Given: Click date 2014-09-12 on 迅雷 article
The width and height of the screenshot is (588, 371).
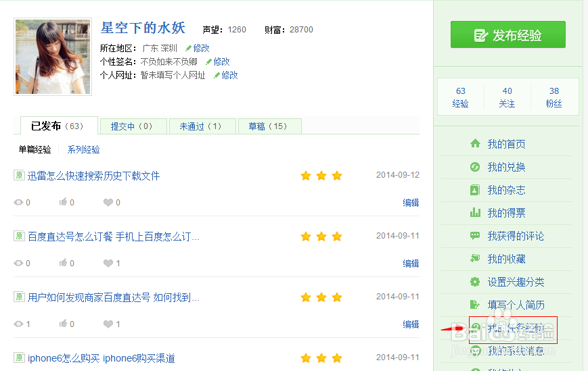Looking at the screenshot, I should (x=398, y=175).
